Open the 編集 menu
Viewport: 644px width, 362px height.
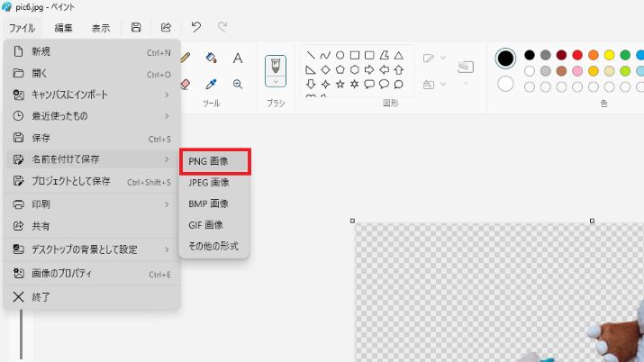click(63, 28)
